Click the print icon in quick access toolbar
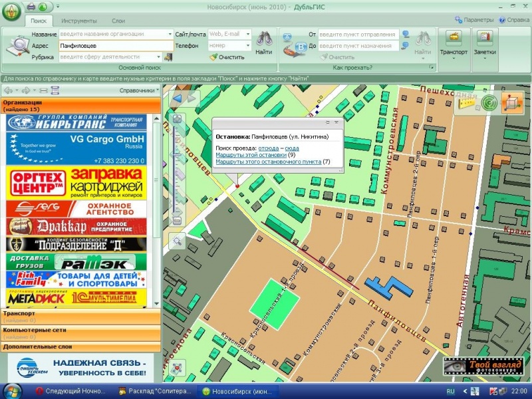This screenshot has width=532, height=399. pos(31,7)
